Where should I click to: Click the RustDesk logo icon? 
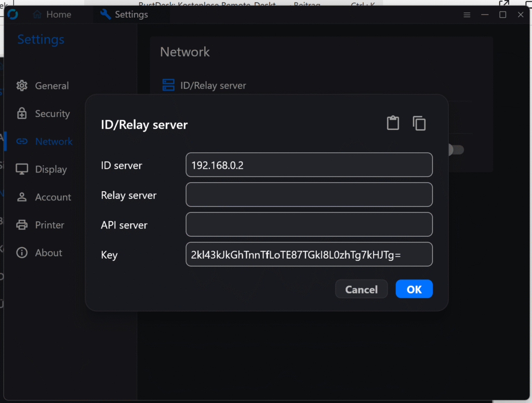click(12, 14)
